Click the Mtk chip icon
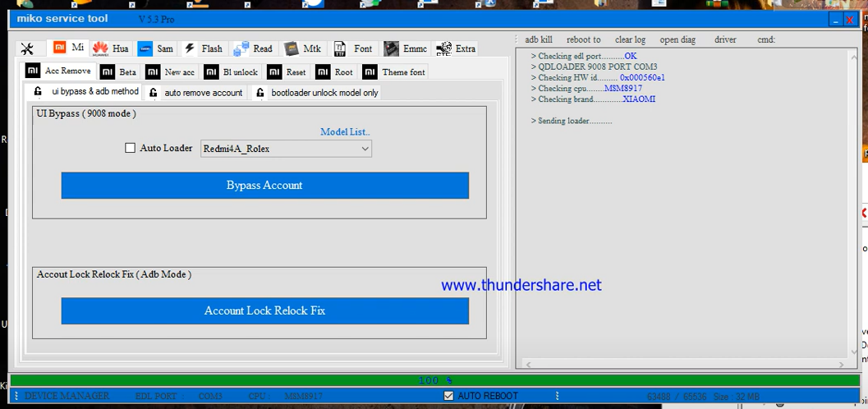Viewport: 868px width, 409px height. click(x=292, y=48)
